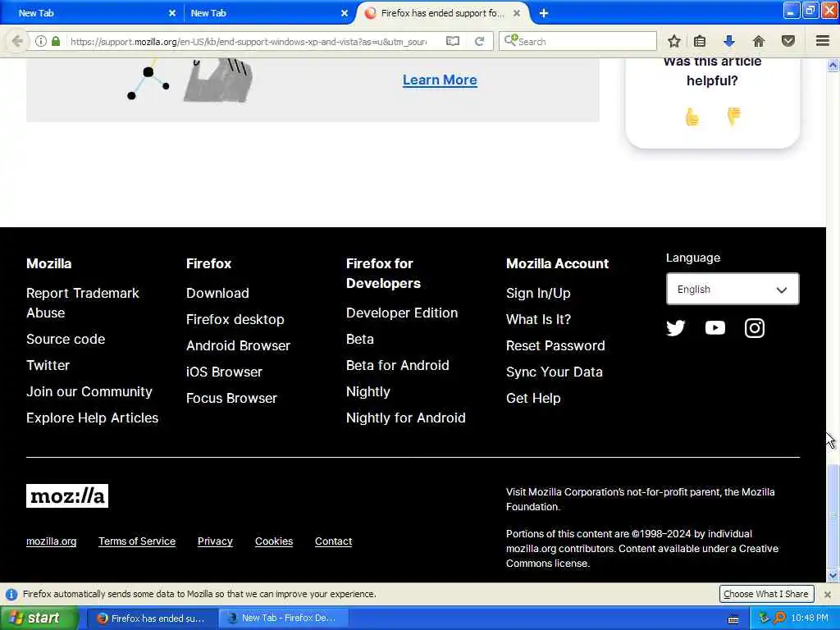
Task: Bookmark this page with the star icon
Action: click(674, 41)
